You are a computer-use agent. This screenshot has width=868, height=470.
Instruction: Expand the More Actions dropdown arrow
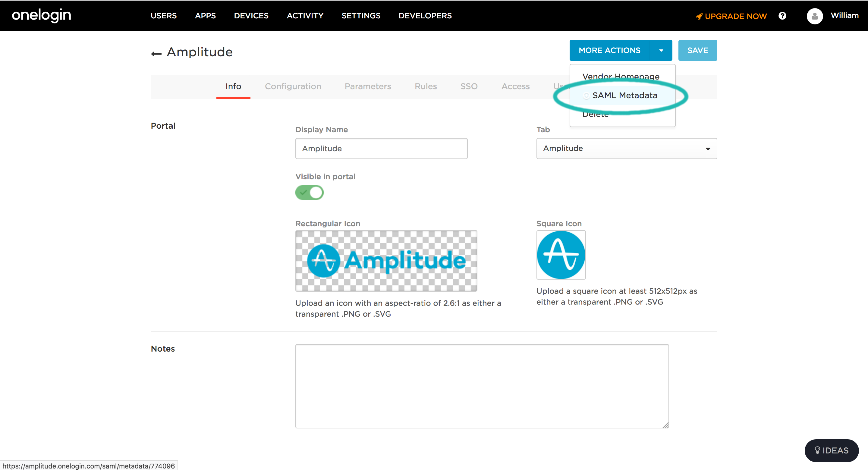point(661,51)
